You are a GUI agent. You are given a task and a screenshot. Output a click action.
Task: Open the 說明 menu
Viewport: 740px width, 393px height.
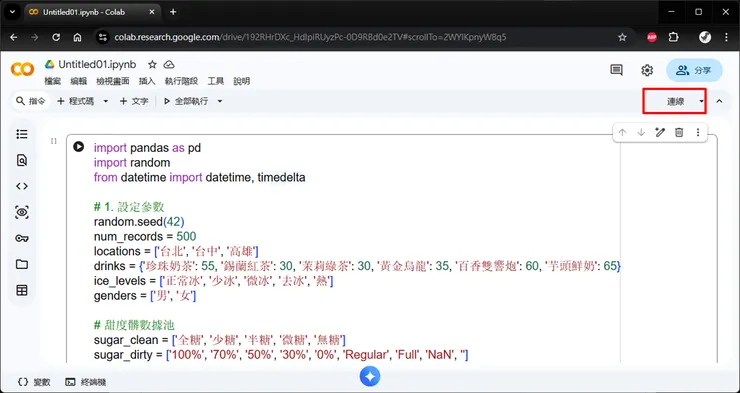242,81
